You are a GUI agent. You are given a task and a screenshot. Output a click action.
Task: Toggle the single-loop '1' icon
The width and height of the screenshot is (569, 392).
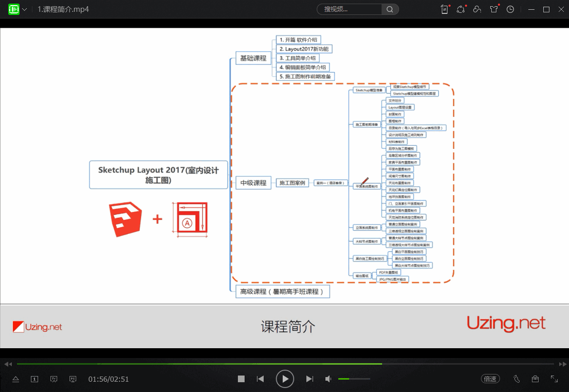pos(35,379)
